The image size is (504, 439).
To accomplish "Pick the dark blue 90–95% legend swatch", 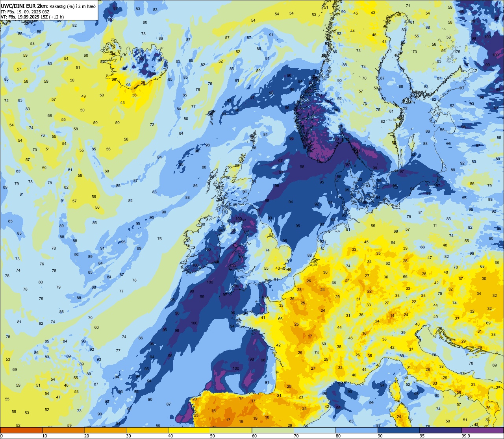I will click(x=398, y=430).
